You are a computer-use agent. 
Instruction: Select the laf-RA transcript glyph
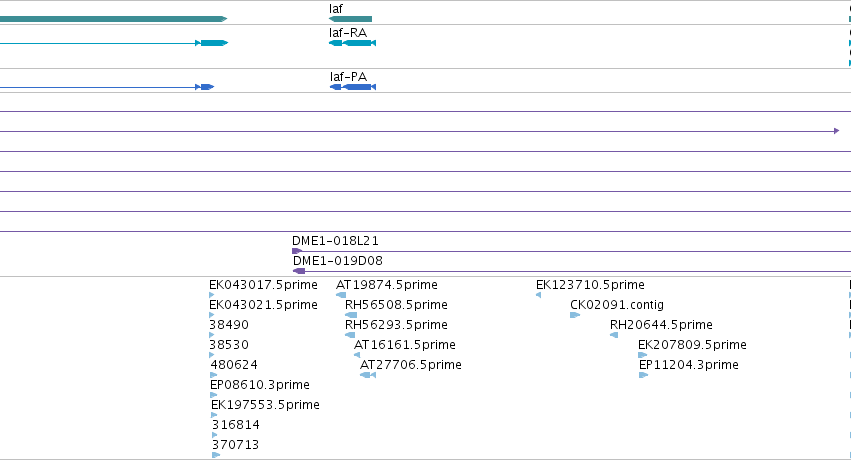point(352,43)
